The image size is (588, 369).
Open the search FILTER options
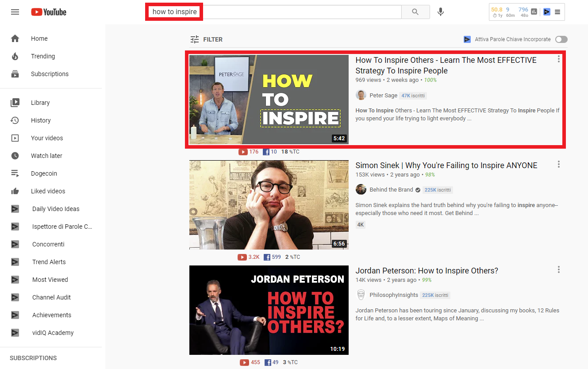pos(206,39)
